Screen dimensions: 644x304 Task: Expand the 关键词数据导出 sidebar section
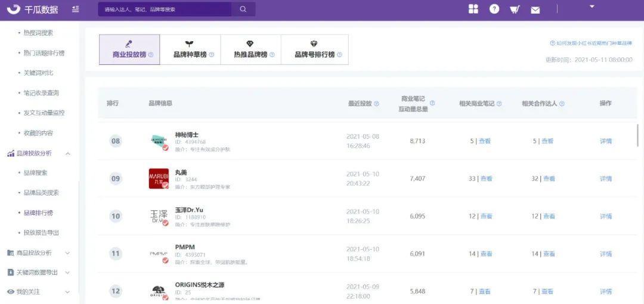(67, 272)
